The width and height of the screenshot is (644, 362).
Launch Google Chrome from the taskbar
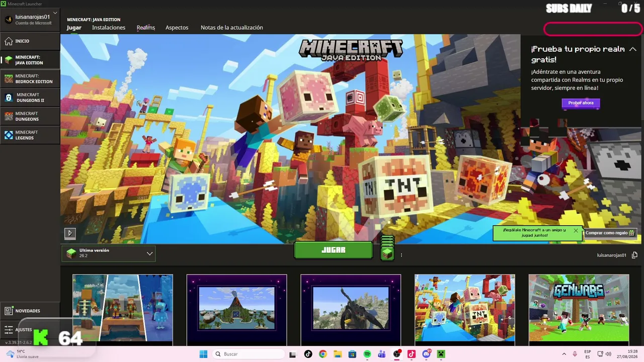323,354
